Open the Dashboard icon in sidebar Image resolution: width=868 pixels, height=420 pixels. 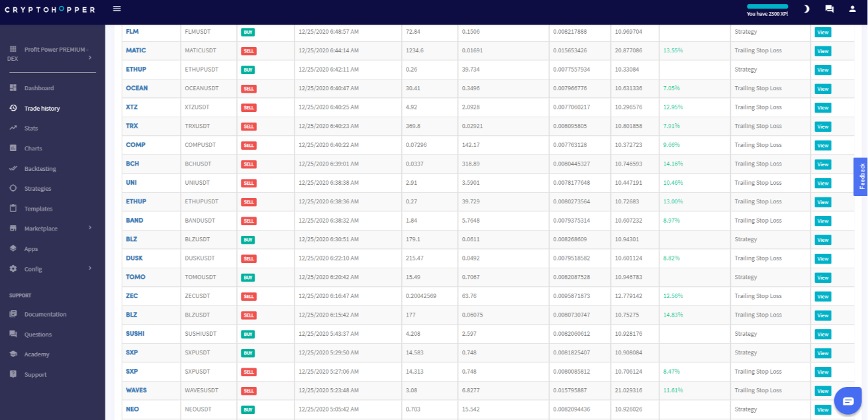[x=13, y=88]
